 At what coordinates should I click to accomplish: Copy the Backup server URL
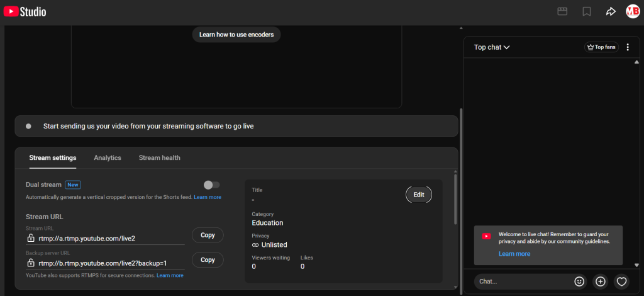(208, 260)
